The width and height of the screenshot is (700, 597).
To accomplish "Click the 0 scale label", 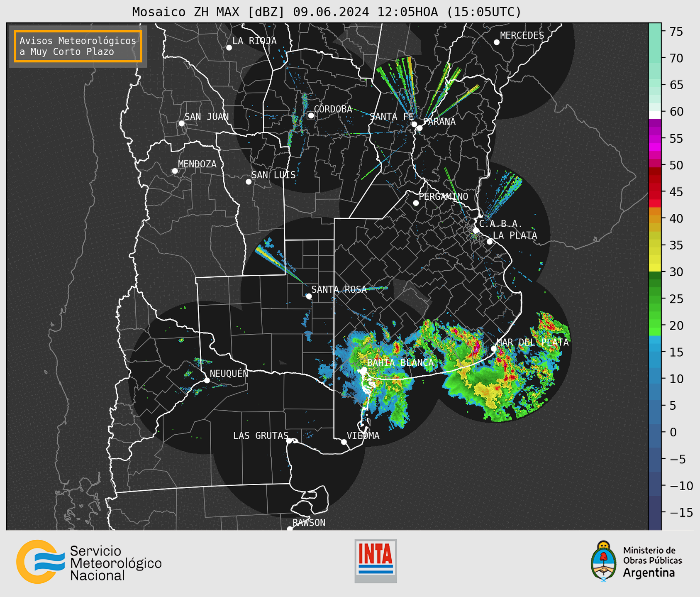I will [673, 432].
